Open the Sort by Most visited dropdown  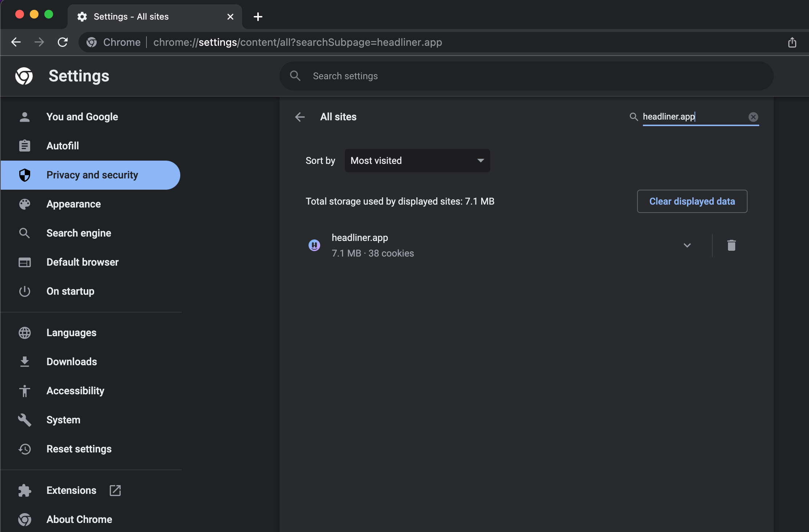[417, 161]
